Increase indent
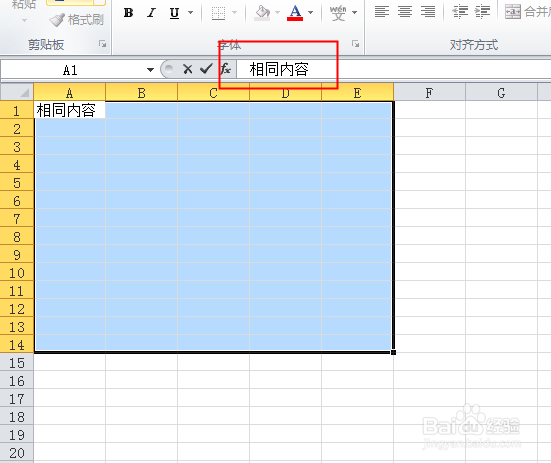Image resolution: width=551 pixels, height=463 pixels. 482,12
